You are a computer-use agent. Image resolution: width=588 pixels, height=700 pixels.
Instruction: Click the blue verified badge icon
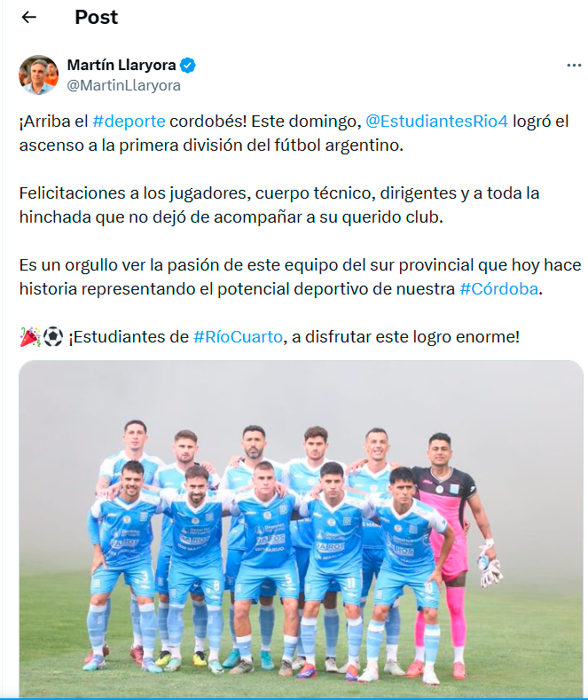tap(188, 65)
